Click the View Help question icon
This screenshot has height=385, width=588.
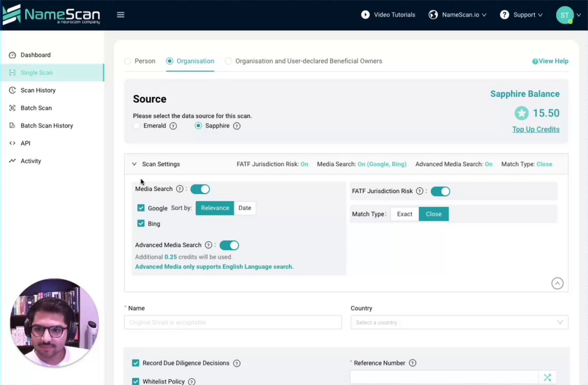(x=535, y=61)
